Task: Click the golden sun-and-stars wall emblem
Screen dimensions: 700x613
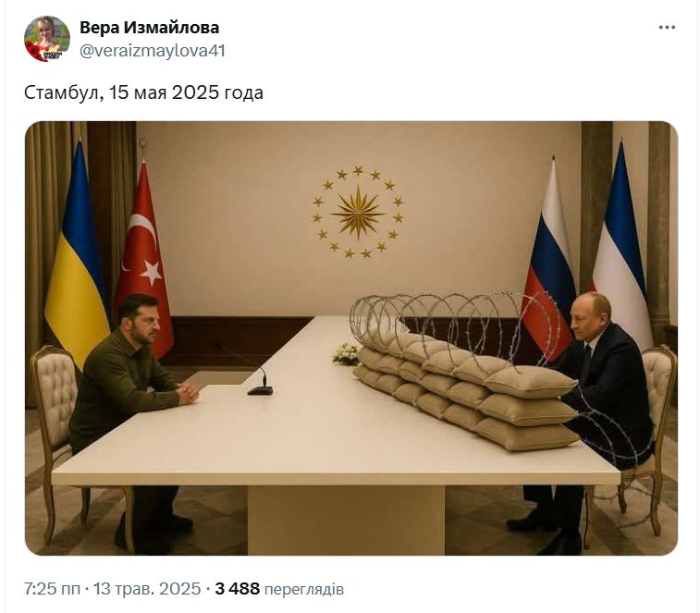Action: [x=358, y=212]
